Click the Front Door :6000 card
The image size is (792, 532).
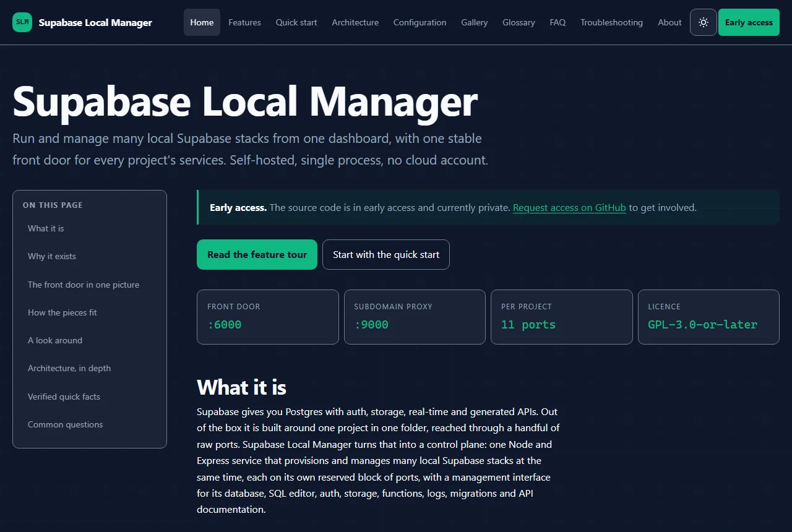pos(268,317)
